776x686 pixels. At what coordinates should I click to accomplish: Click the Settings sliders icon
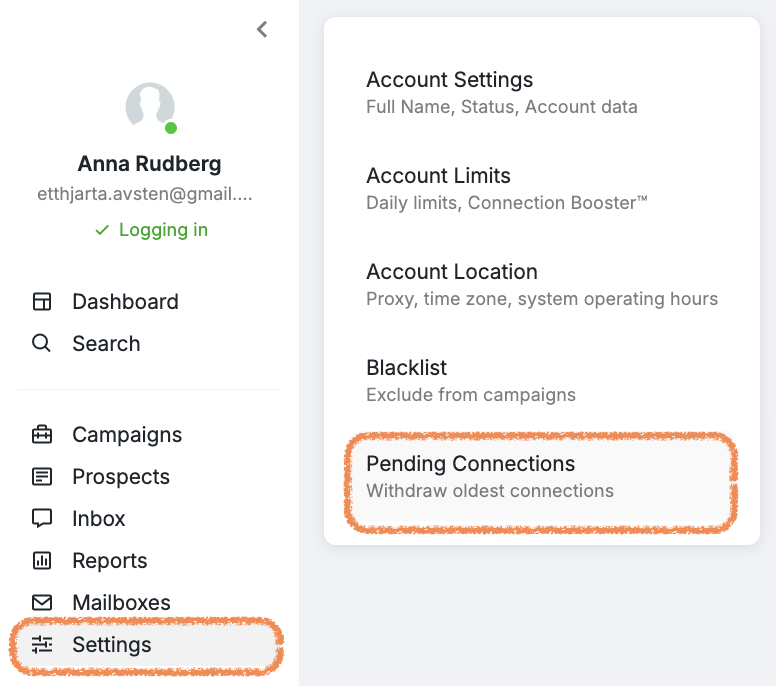tap(42, 645)
